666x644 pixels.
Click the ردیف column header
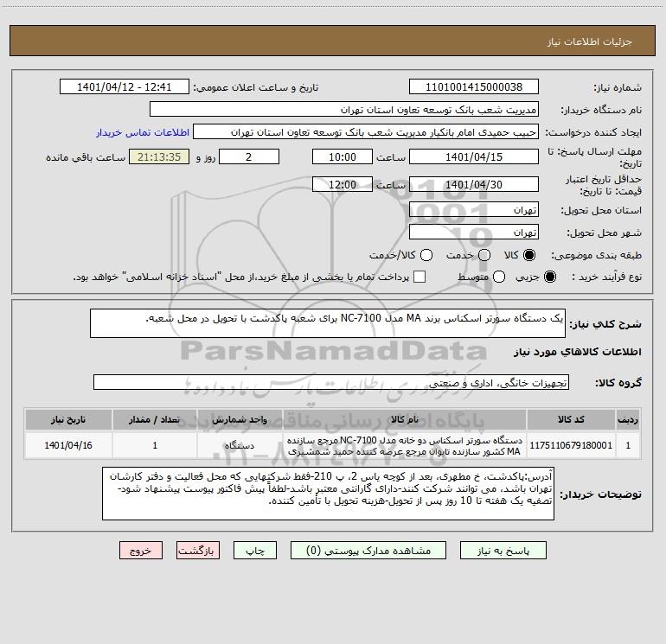[x=628, y=419]
